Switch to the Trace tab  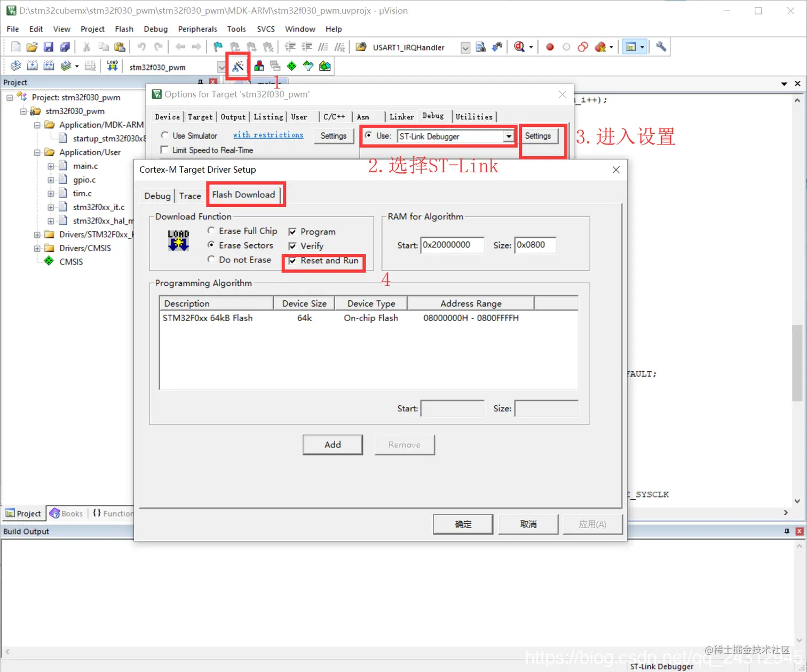190,196
